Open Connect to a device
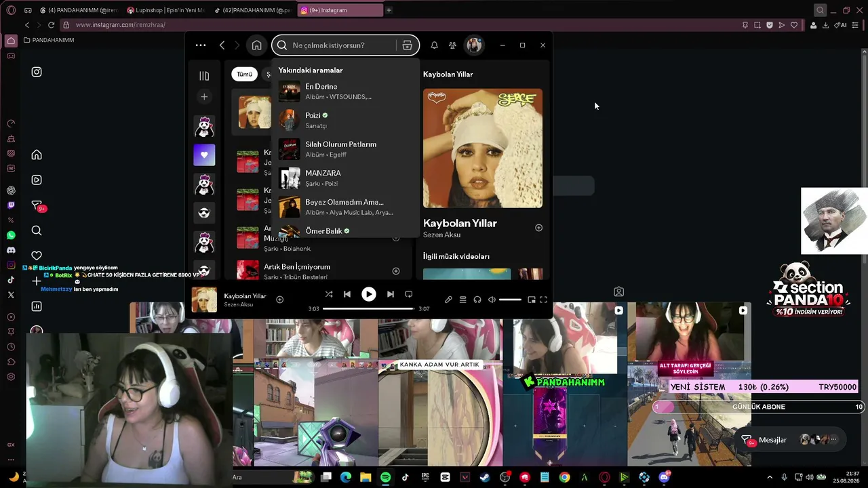 (x=477, y=300)
